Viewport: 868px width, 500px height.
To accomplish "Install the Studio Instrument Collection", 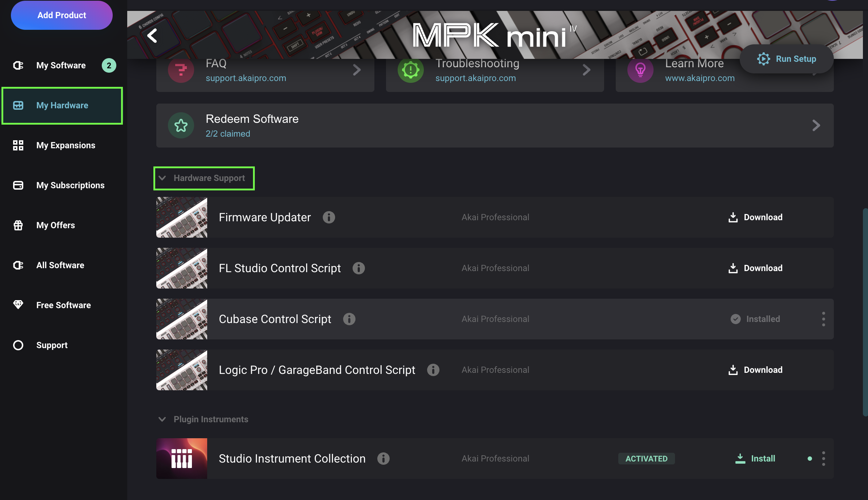I will point(755,459).
